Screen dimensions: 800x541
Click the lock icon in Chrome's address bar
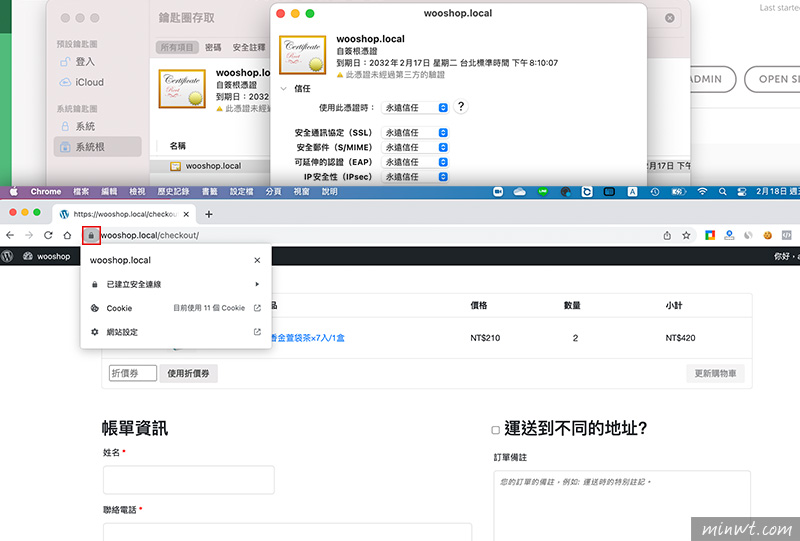91,235
